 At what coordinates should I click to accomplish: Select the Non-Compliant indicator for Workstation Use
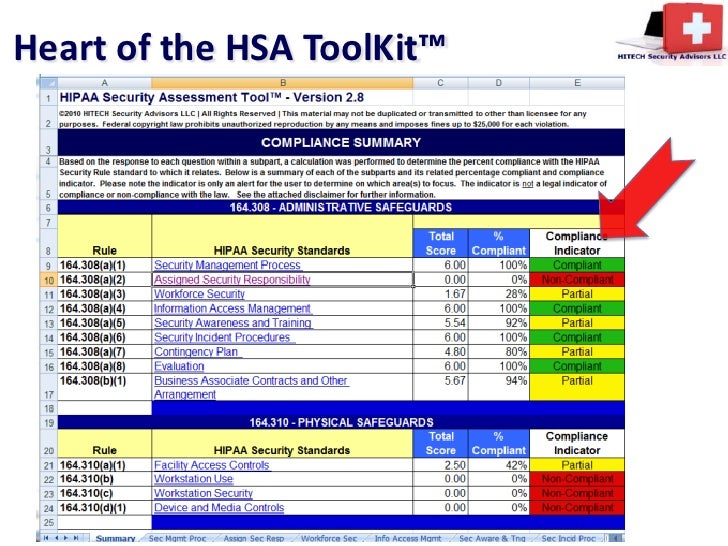click(577, 479)
